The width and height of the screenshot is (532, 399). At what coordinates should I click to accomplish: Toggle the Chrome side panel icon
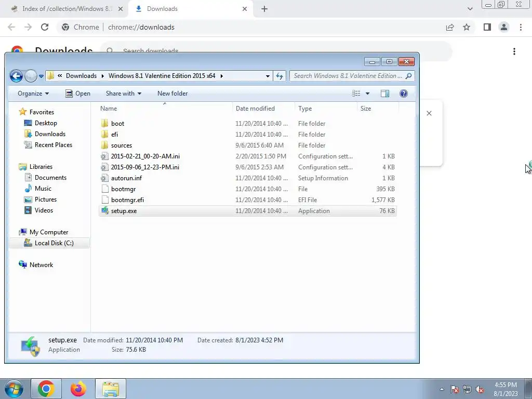(487, 27)
